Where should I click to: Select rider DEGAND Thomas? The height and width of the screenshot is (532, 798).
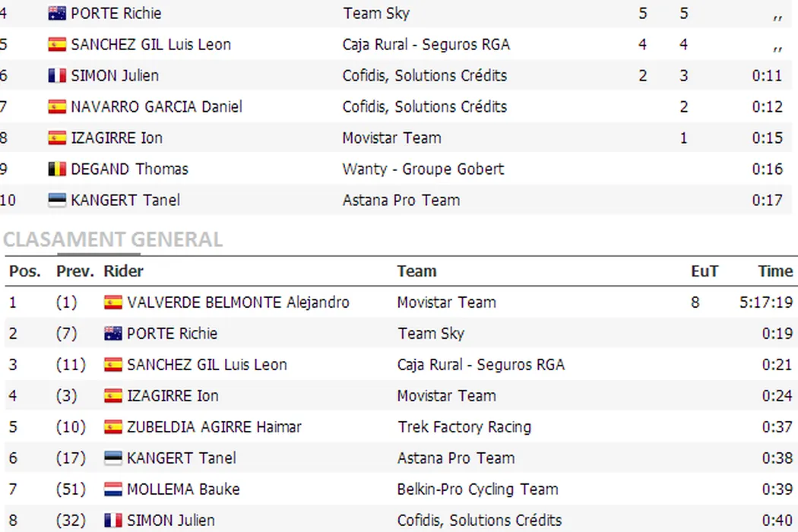129,169
